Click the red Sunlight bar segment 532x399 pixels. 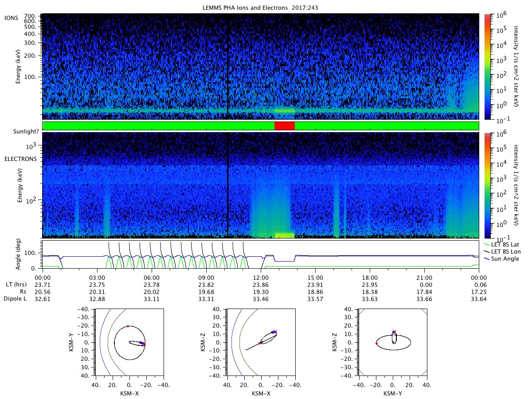(x=285, y=126)
